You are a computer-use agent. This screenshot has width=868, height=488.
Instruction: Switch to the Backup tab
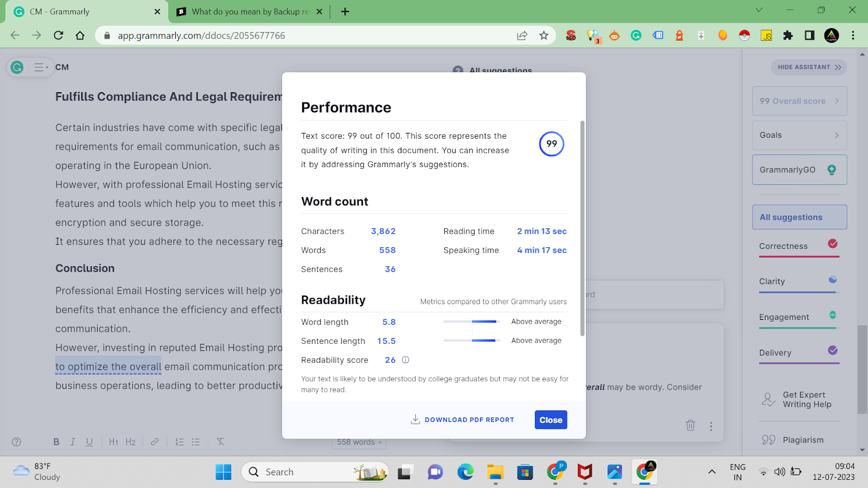pos(250,11)
